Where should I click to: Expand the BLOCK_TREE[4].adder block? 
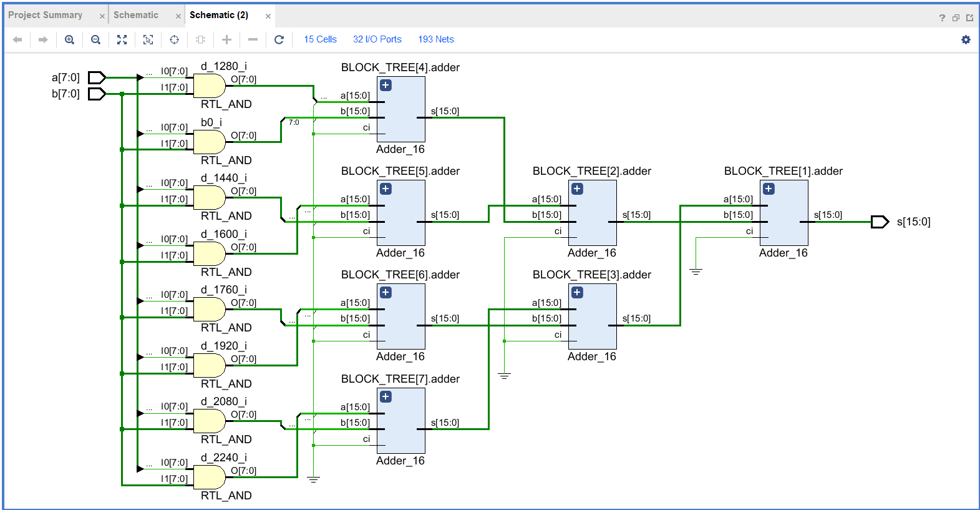pos(386,86)
